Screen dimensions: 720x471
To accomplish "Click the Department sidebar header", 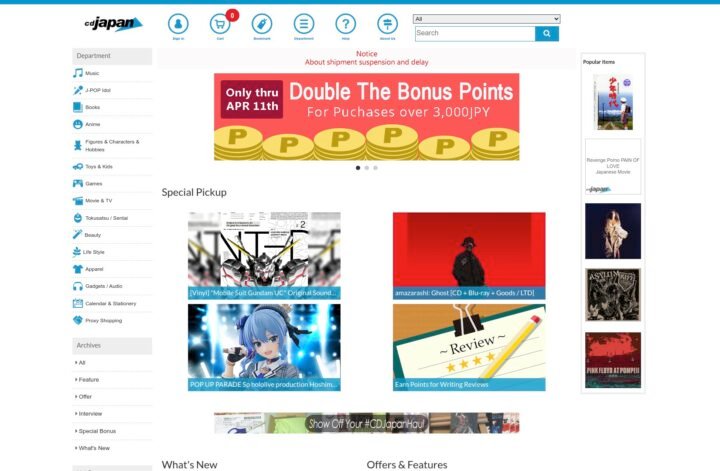I will [x=112, y=56].
